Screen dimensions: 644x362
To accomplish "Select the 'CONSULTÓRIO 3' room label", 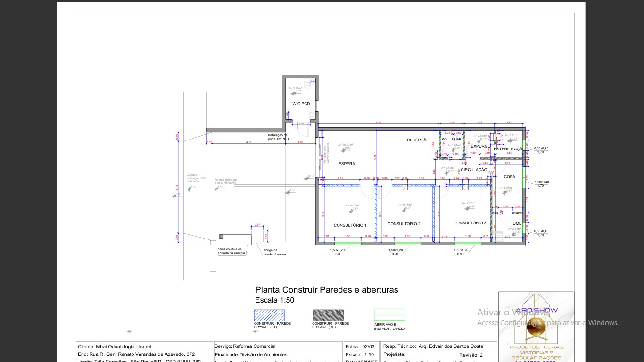I will [x=470, y=223].
